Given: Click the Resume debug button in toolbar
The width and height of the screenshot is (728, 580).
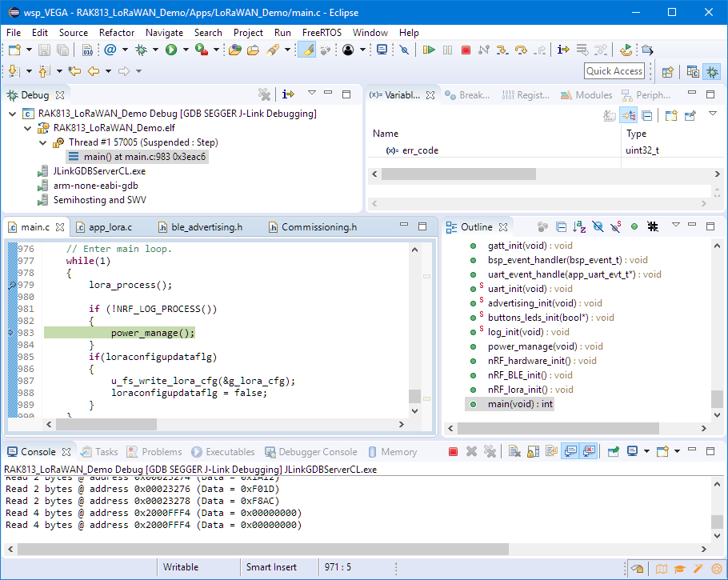Looking at the screenshot, I should click(429, 50).
